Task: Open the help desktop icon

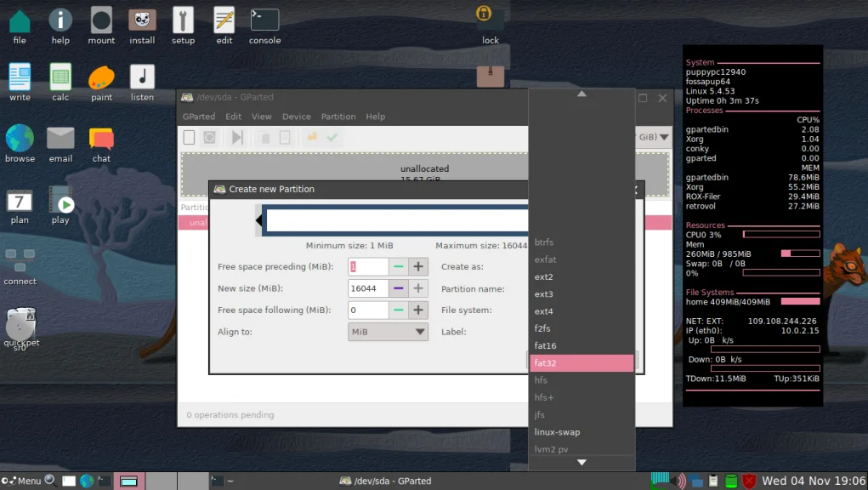Action: tap(60, 26)
